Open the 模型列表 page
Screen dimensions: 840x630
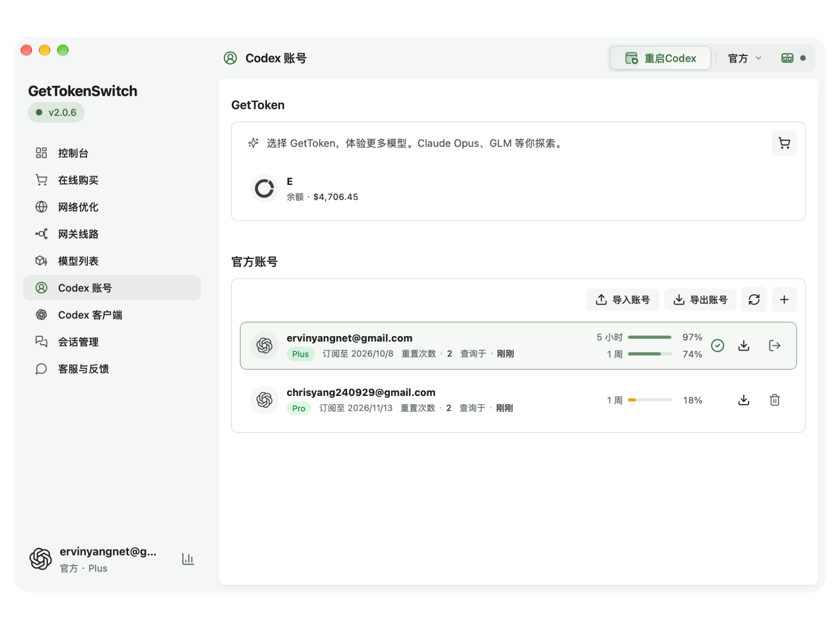[x=112, y=261]
